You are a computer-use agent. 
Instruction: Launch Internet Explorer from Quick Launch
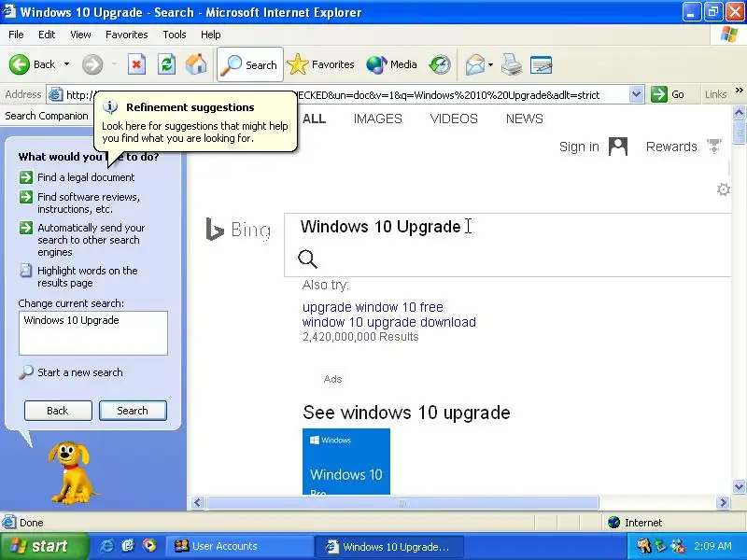106,546
